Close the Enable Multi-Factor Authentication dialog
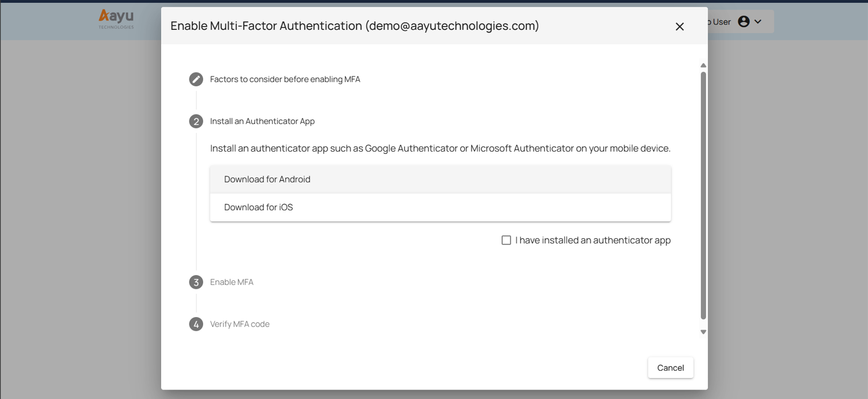Screen dimensions: 868x399 [x=680, y=27]
